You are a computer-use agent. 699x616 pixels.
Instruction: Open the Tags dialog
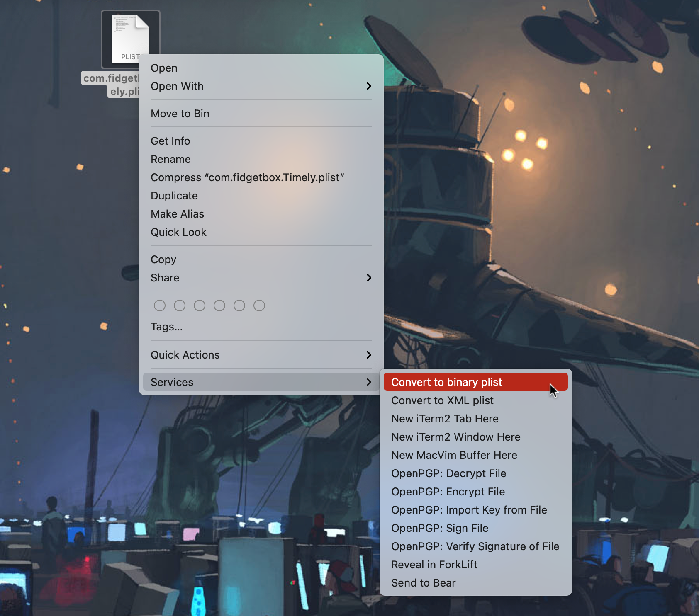click(166, 327)
